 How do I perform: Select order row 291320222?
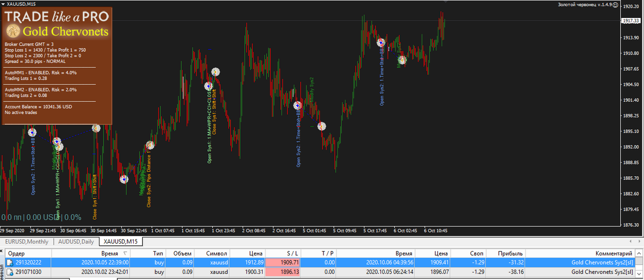coord(320,262)
